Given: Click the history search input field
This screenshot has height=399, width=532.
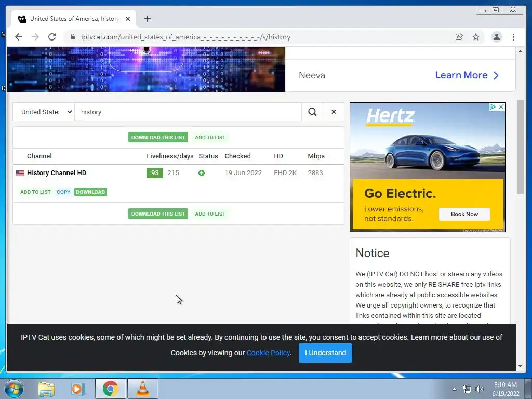Looking at the screenshot, I should pyautogui.click(x=188, y=112).
